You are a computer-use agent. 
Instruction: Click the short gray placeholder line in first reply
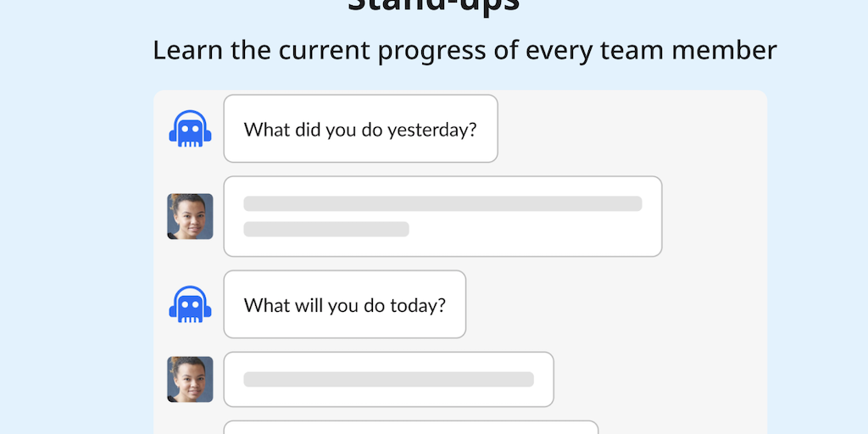[326, 229]
